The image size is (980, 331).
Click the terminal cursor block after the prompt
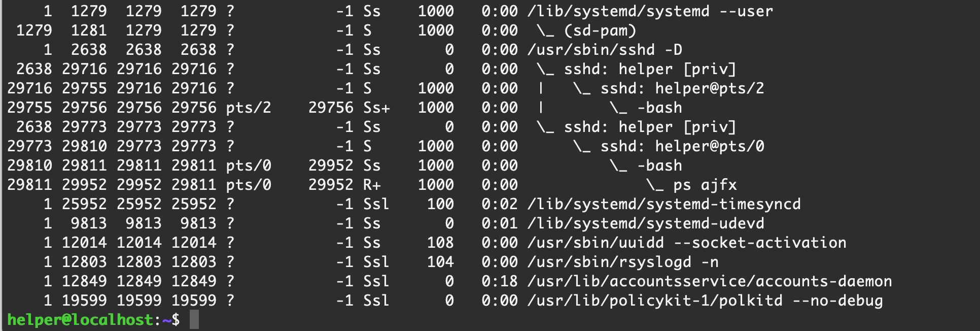(194, 320)
